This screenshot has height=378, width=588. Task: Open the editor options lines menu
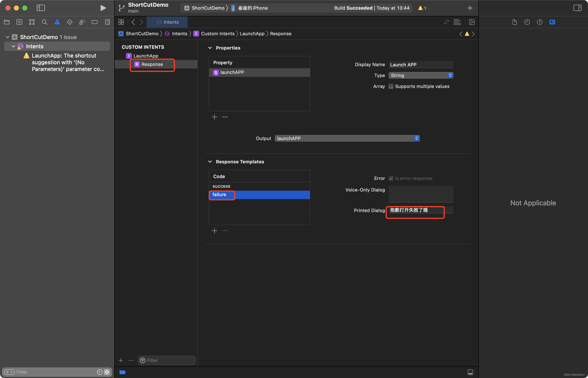pos(457,22)
